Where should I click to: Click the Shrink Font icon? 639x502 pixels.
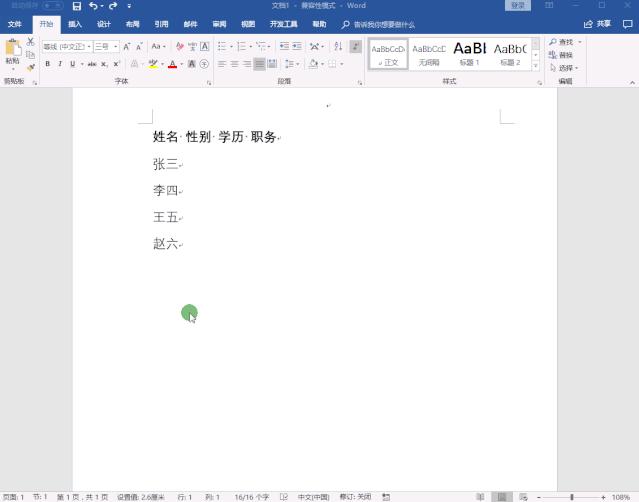[139, 46]
